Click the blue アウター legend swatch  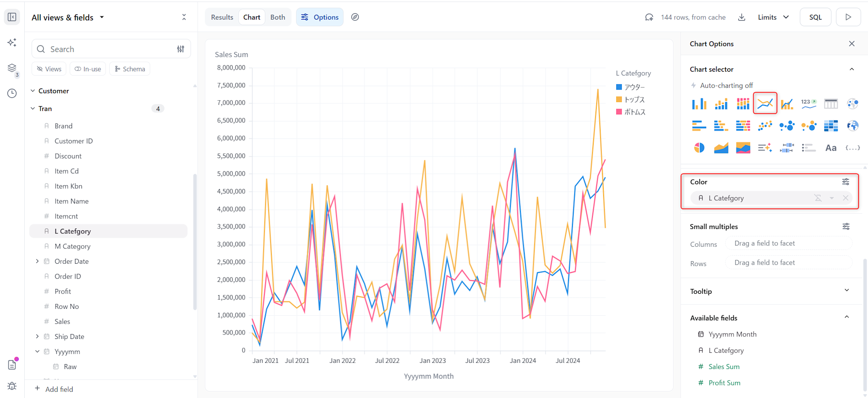619,87
